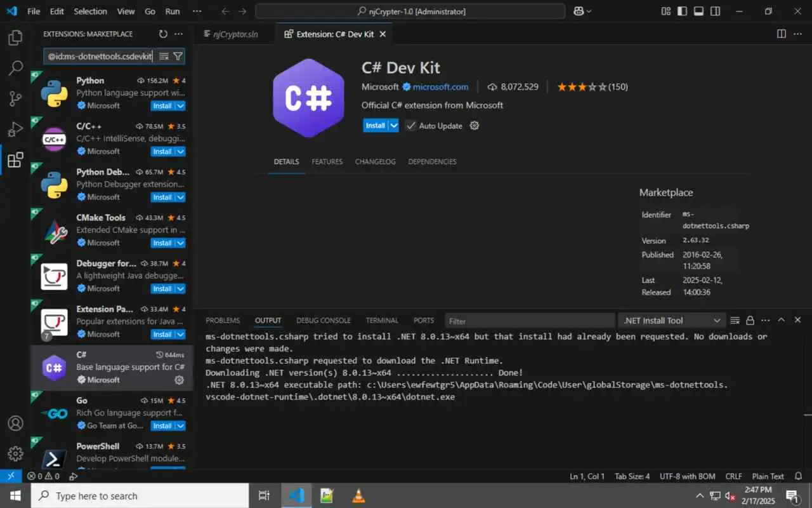Toggle bottom panel visibility
This screenshot has height=508, width=812.
(x=699, y=11)
